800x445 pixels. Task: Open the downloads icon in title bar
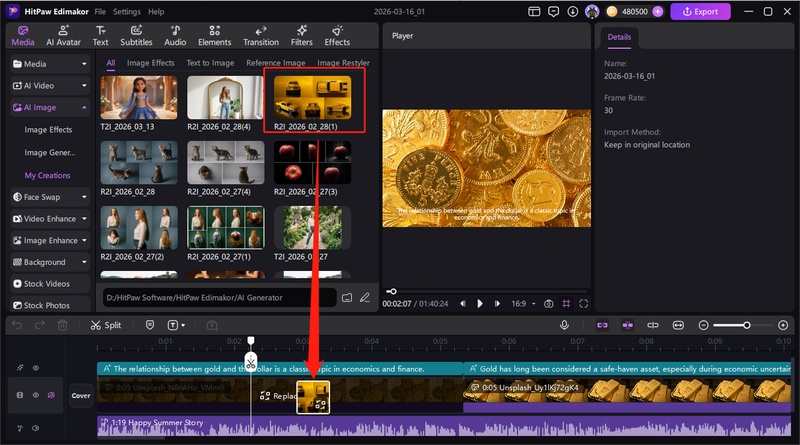click(572, 11)
